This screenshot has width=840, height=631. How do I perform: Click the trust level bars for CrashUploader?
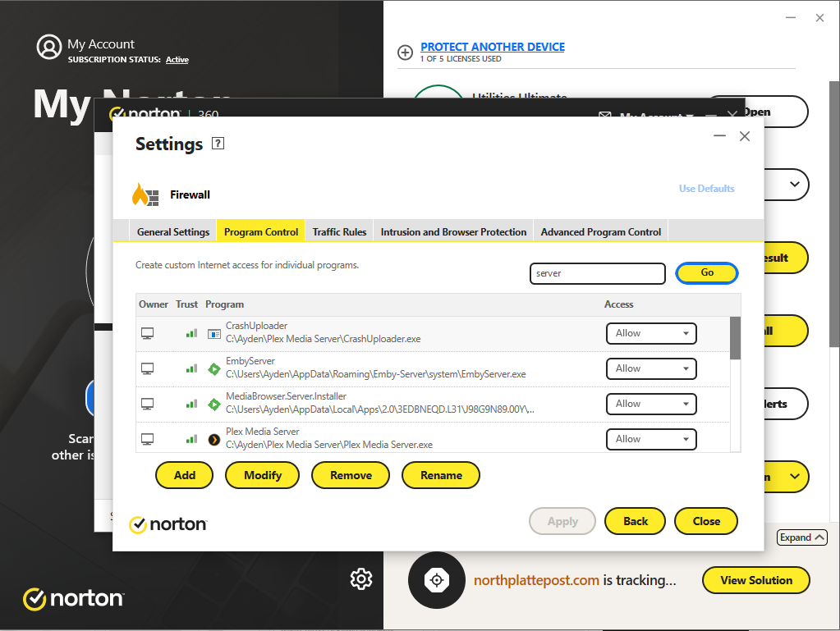coord(191,333)
